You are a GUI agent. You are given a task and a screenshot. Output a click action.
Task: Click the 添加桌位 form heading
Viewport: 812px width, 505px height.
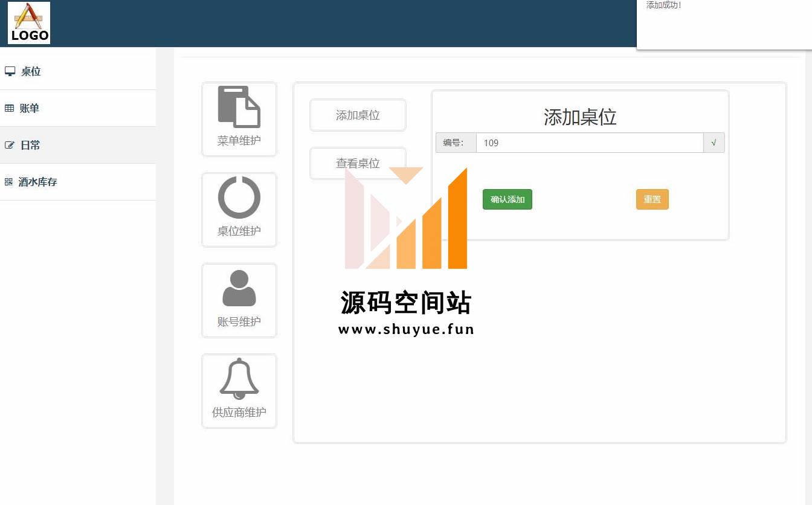[580, 117]
